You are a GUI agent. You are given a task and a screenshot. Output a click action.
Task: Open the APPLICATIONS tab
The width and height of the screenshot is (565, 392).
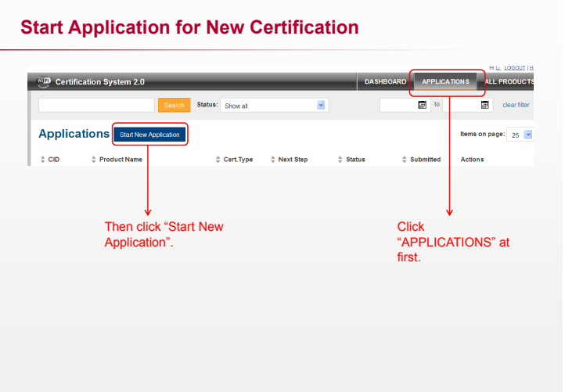445,81
